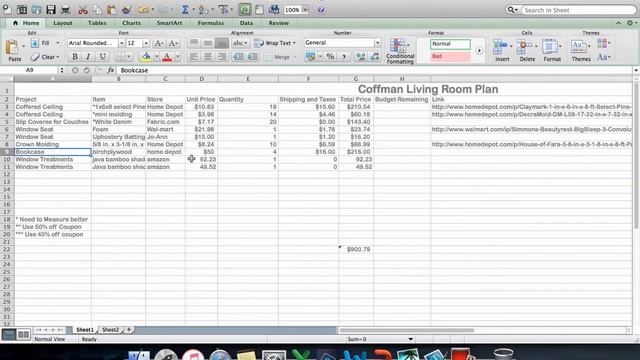Click the Cut scissors icon
Screen dimensions: 640x360
coord(83,9)
